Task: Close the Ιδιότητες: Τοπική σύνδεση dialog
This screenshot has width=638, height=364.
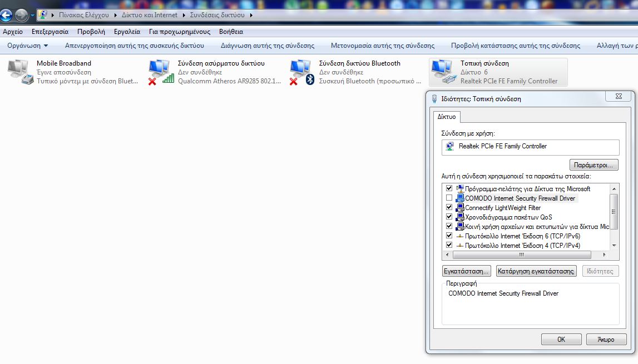Action: pyautogui.click(x=619, y=96)
